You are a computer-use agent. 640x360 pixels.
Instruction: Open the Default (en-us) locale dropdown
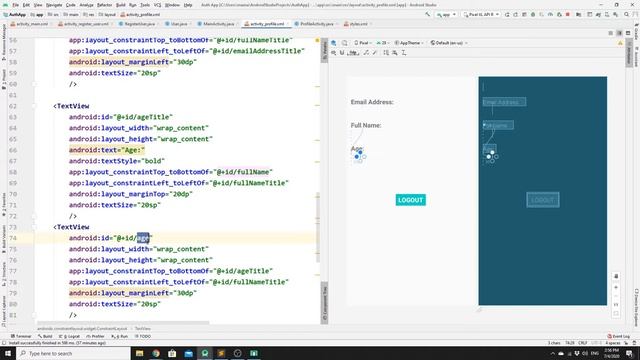(449, 43)
